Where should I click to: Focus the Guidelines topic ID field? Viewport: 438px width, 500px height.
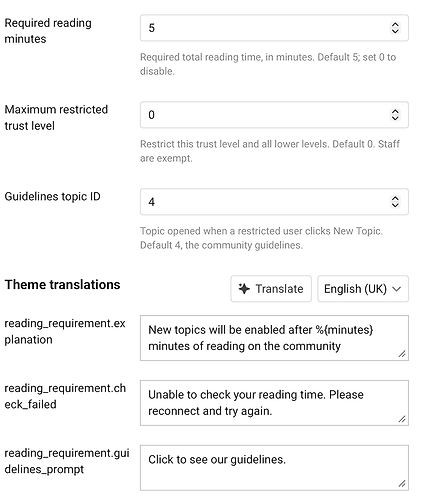click(274, 202)
